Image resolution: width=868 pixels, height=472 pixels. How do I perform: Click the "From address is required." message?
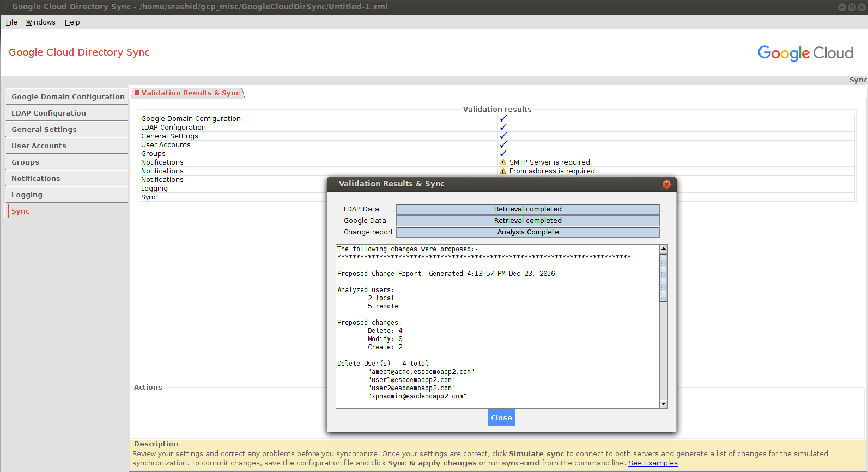click(553, 171)
